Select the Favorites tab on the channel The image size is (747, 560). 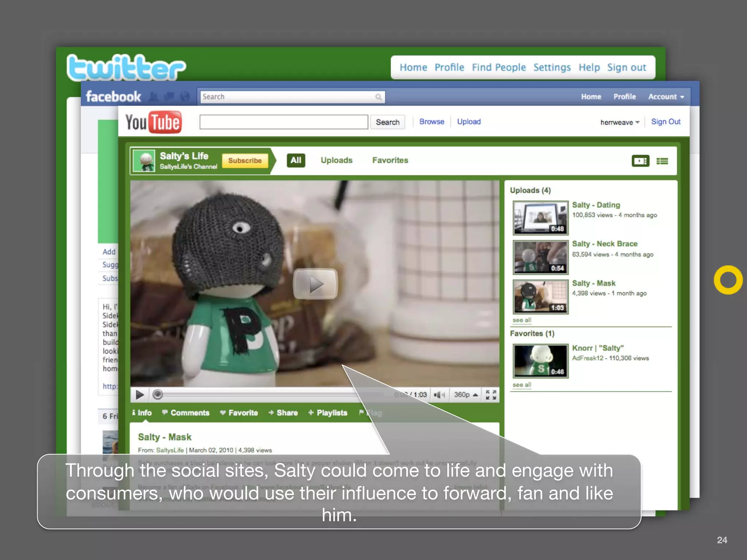390,160
